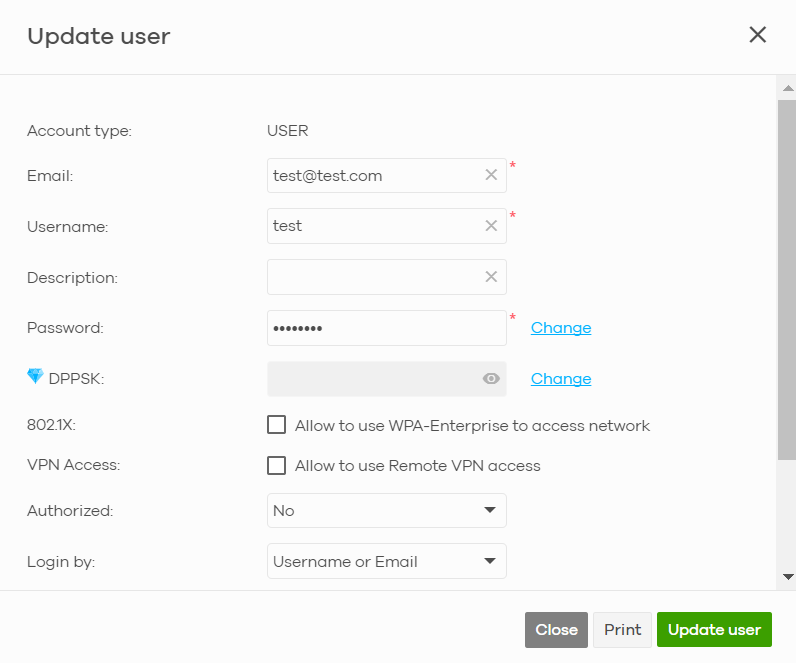Enable WPA-Enterprise network access checkbox
This screenshot has height=663, width=796.
(x=277, y=425)
